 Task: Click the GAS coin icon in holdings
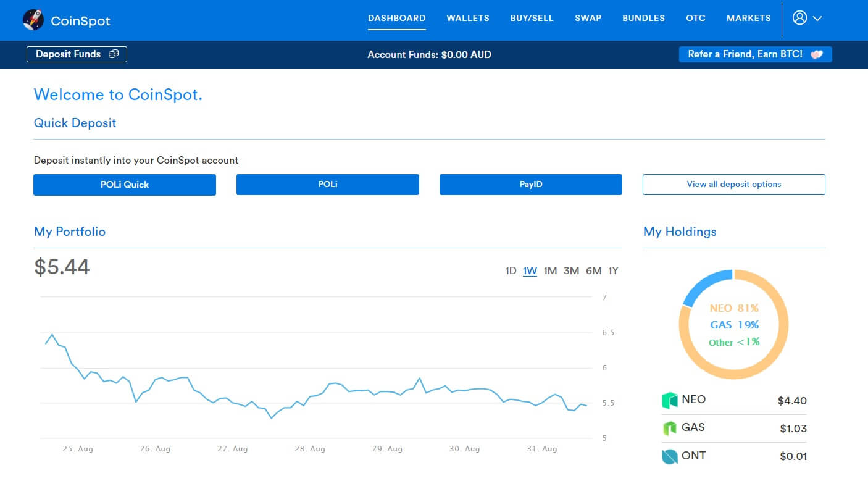(670, 428)
